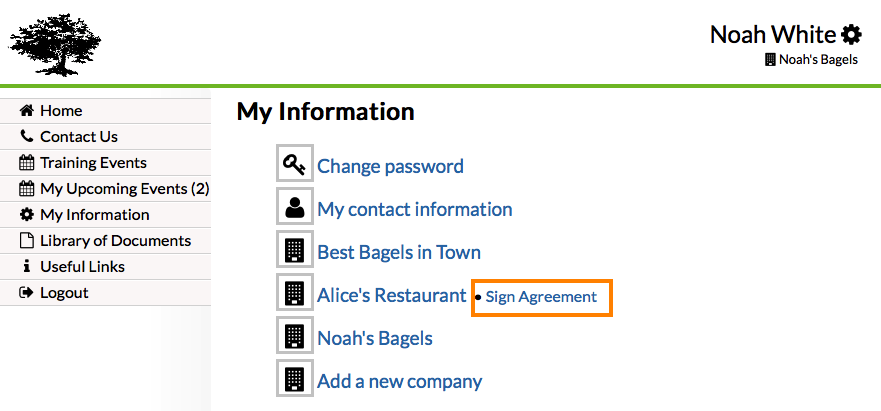
Task: Go to Home in the sidebar
Action: click(x=61, y=111)
